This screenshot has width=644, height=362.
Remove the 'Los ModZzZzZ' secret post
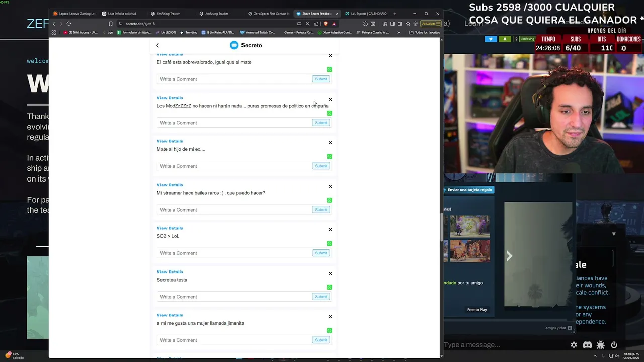pos(330,99)
